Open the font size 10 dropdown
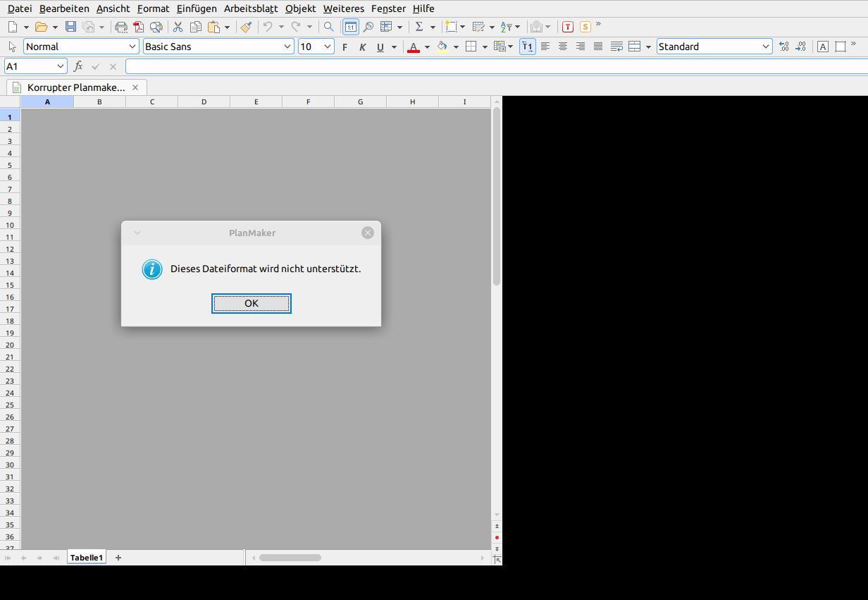Screen dimensions: 868x600 pos(328,47)
